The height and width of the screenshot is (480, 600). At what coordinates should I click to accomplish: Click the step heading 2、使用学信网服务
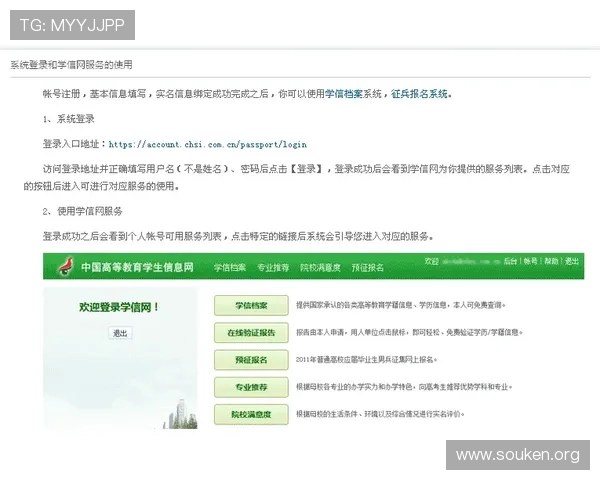click(x=83, y=211)
